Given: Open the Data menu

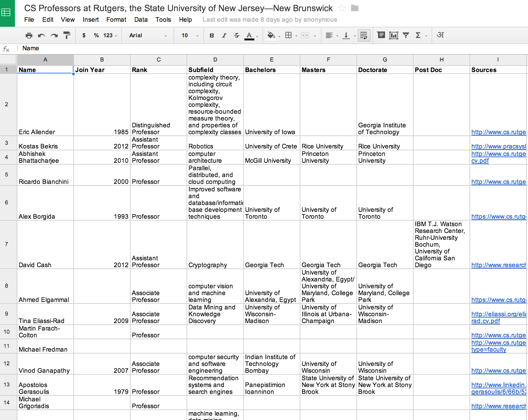Looking at the screenshot, I should point(141,20).
